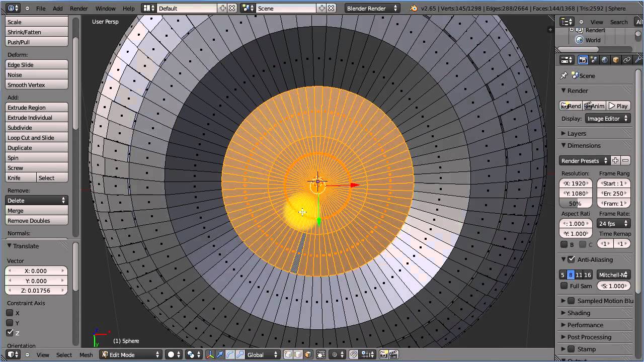Click the Smooth Vertex button
Viewport: 644px width, 362px height.
click(36, 84)
